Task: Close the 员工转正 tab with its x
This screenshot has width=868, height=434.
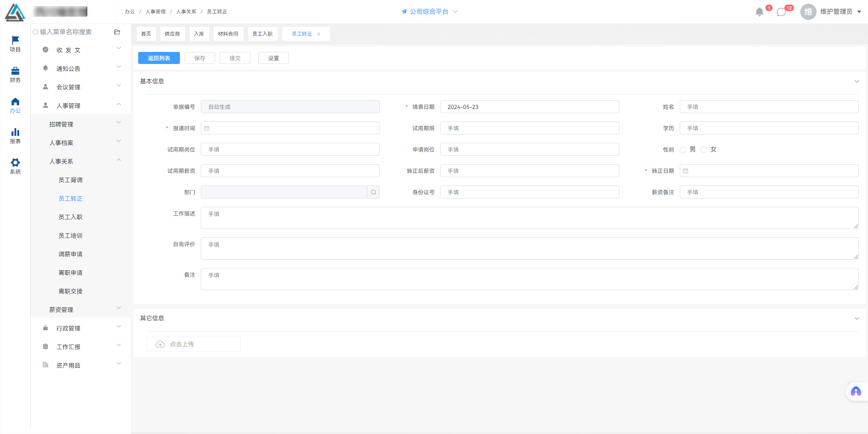Action: pos(319,34)
